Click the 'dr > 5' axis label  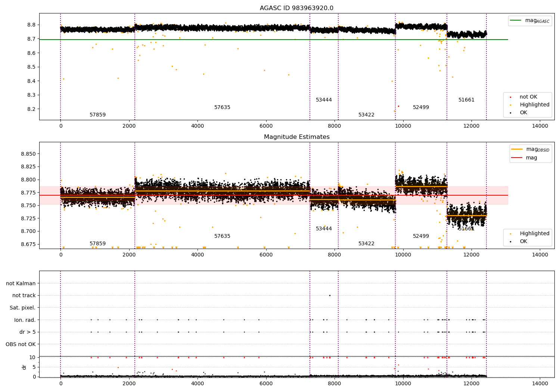tap(28, 332)
